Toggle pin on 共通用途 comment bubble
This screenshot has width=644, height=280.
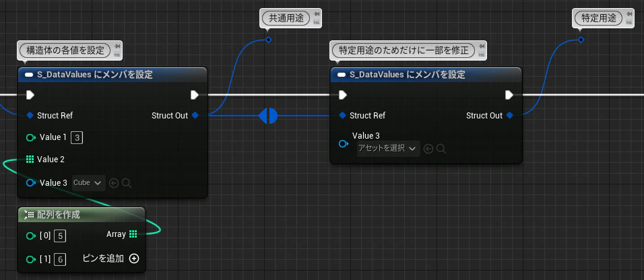tap(316, 15)
